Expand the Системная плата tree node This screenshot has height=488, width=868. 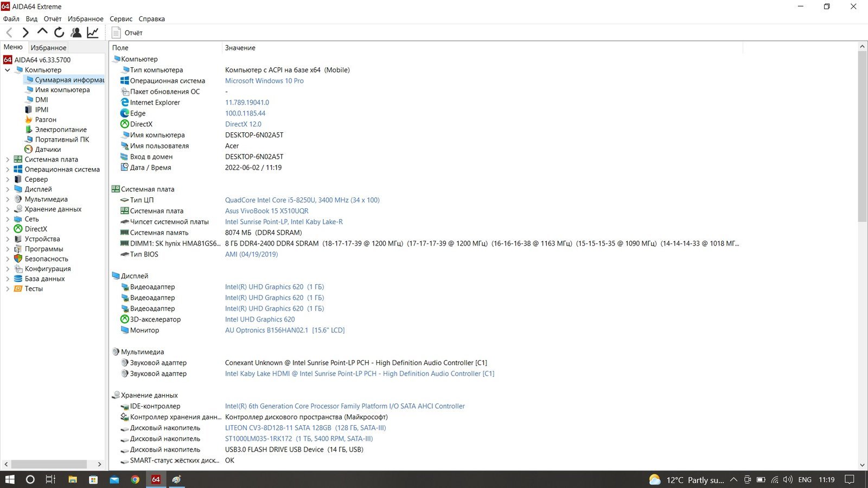click(8, 159)
